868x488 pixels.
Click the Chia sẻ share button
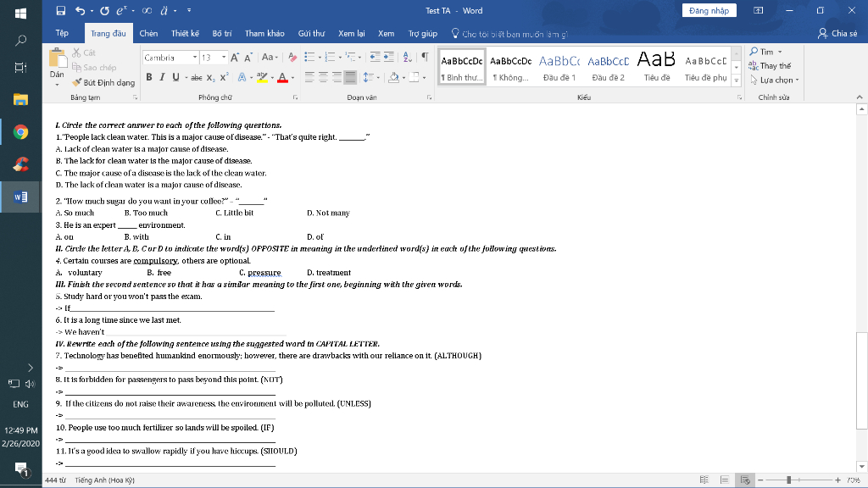tap(837, 33)
